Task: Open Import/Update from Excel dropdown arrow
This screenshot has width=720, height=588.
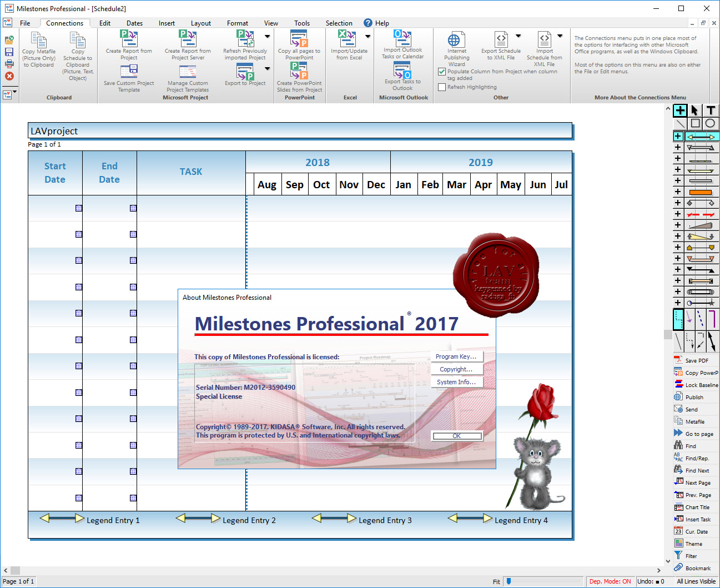Action: 367,37
